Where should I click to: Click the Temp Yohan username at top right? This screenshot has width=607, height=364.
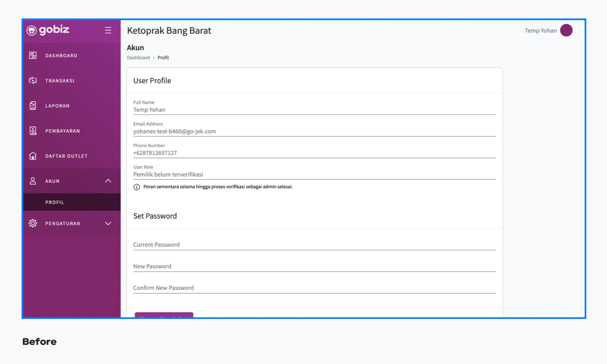click(x=540, y=31)
